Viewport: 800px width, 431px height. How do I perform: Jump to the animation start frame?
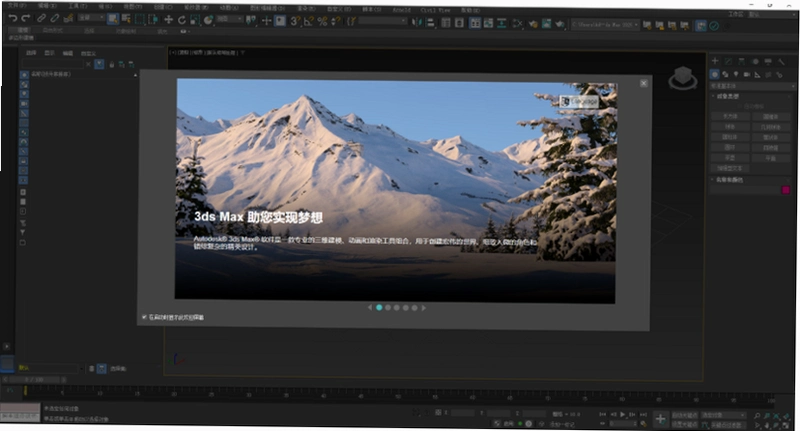[603, 414]
